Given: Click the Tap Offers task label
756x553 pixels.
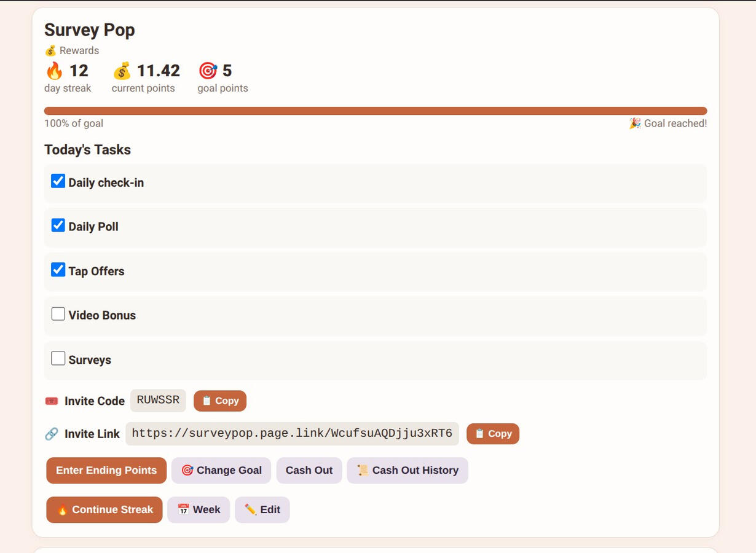Looking at the screenshot, I should click(x=96, y=272).
